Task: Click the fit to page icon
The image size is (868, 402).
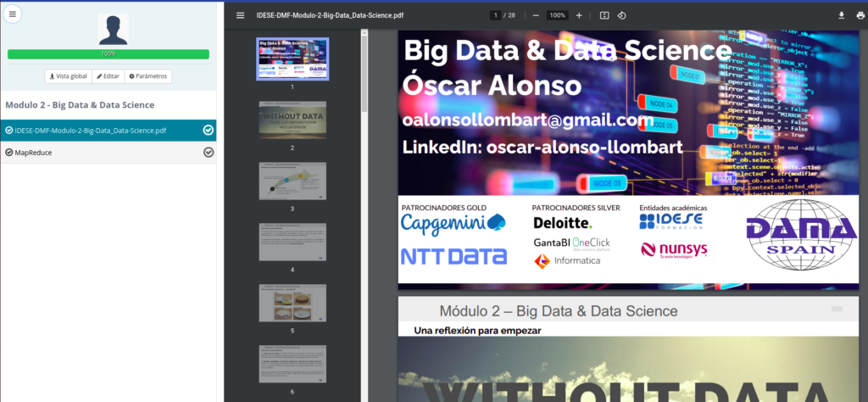Action: (604, 15)
